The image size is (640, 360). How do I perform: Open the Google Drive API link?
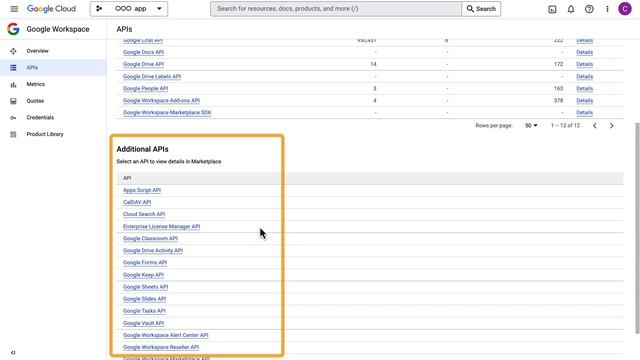(x=143, y=64)
